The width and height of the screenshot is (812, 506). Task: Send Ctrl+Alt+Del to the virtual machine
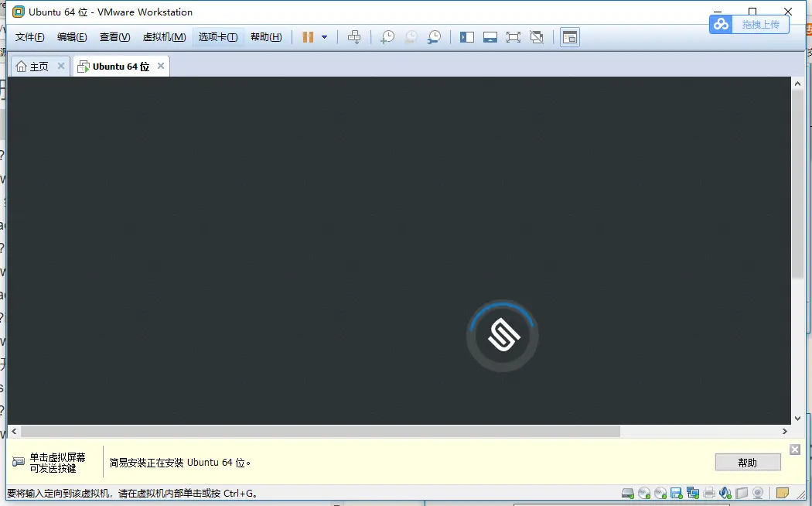click(x=354, y=37)
